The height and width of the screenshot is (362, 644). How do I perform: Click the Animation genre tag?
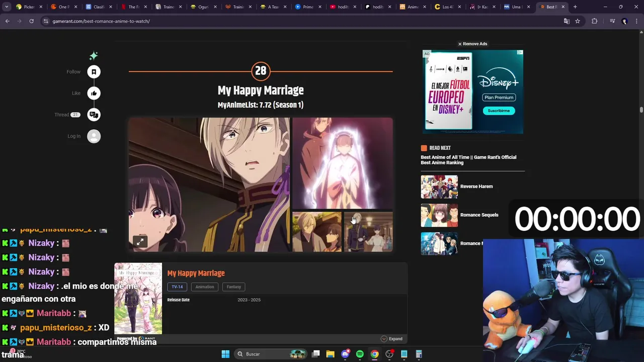205,287
